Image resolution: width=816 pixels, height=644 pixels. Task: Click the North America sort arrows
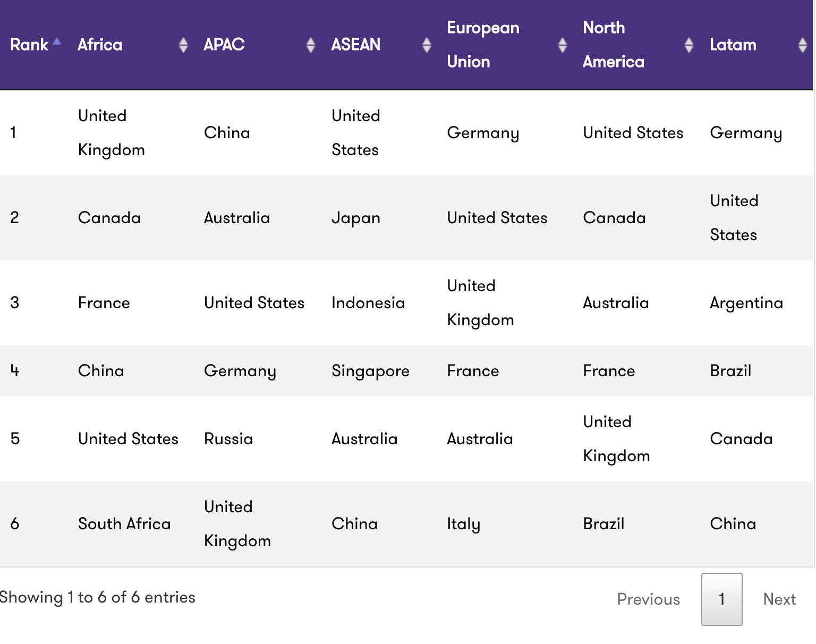pos(689,45)
